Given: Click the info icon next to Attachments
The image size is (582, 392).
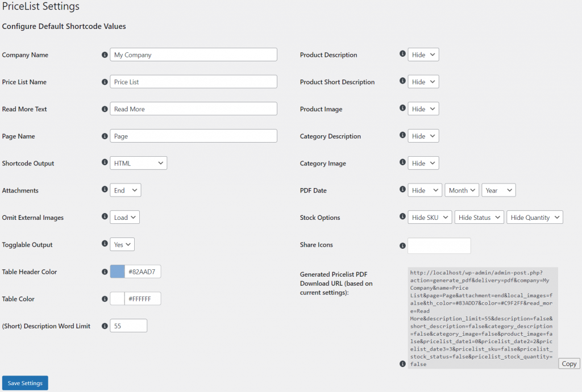Looking at the screenshot, I should point(105,190).
